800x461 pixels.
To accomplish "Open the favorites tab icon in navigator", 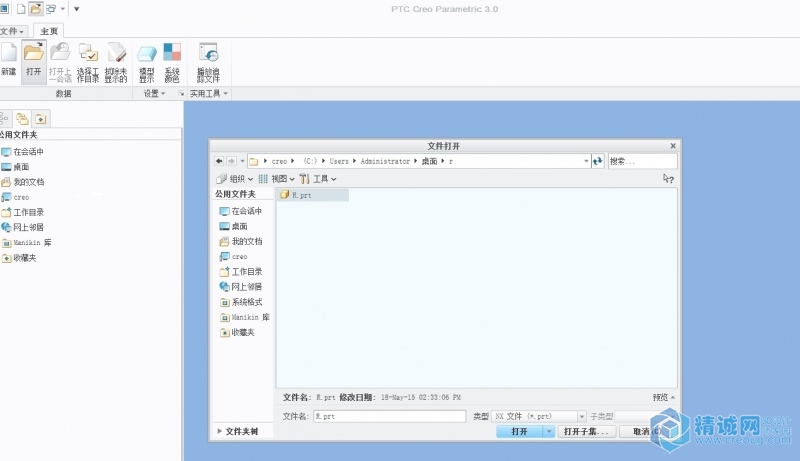I will coord(40,119).
